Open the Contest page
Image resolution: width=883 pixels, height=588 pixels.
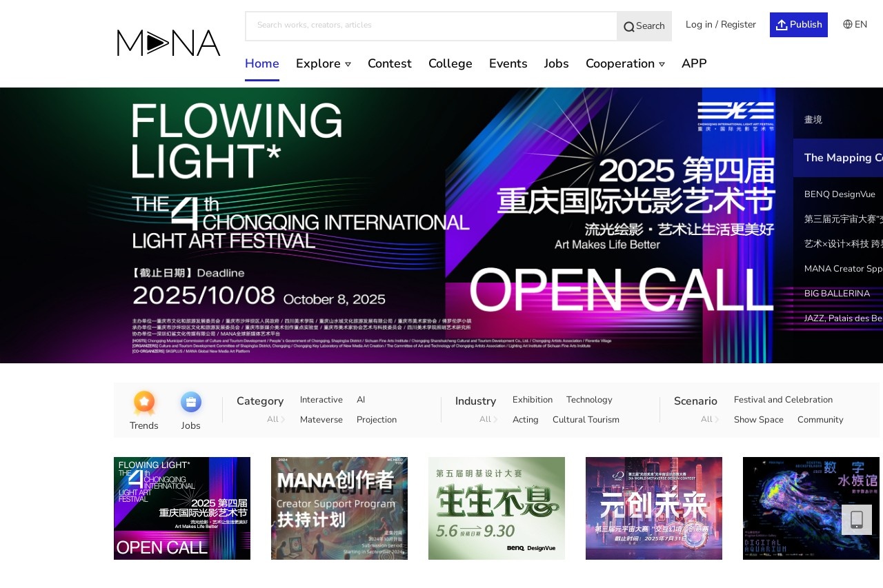point(390,63)
